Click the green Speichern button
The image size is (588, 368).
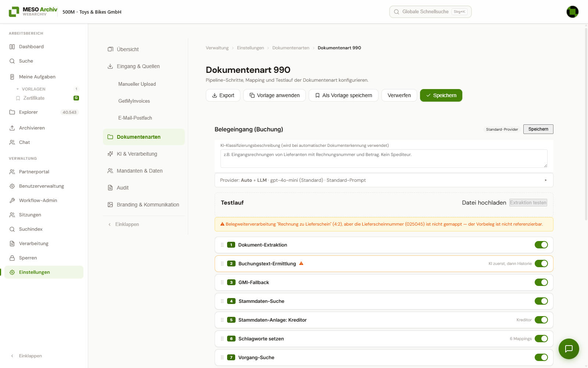tap(441, 95)
